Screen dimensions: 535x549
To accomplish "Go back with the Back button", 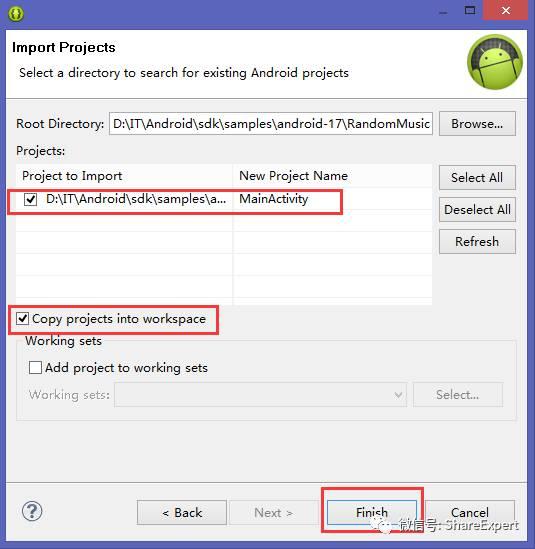I will tap(182, 513).
